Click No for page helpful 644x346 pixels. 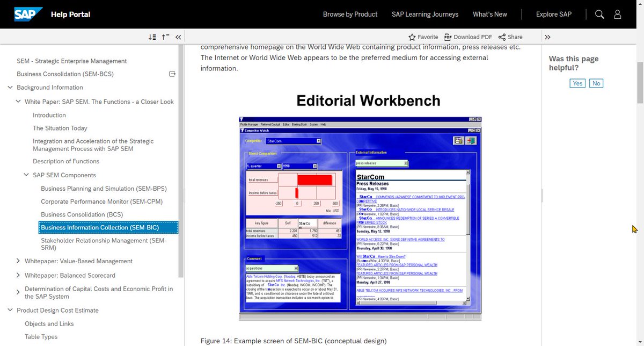[596, 83]
